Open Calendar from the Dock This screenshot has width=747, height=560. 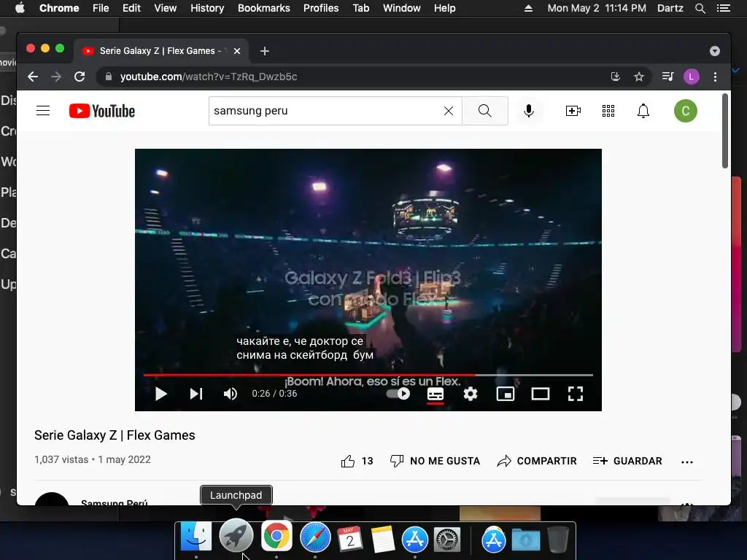[x=350, y=539]
